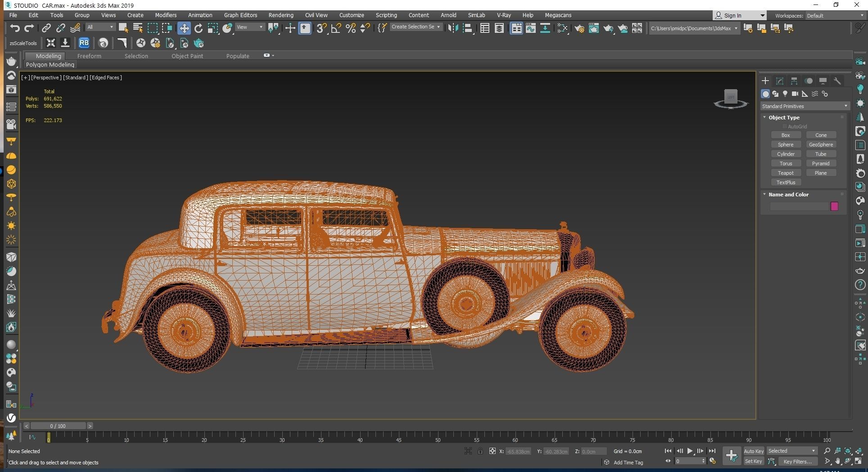Open the Sign In dropdown
Screen dimensions: 868x472
[739, 15]
